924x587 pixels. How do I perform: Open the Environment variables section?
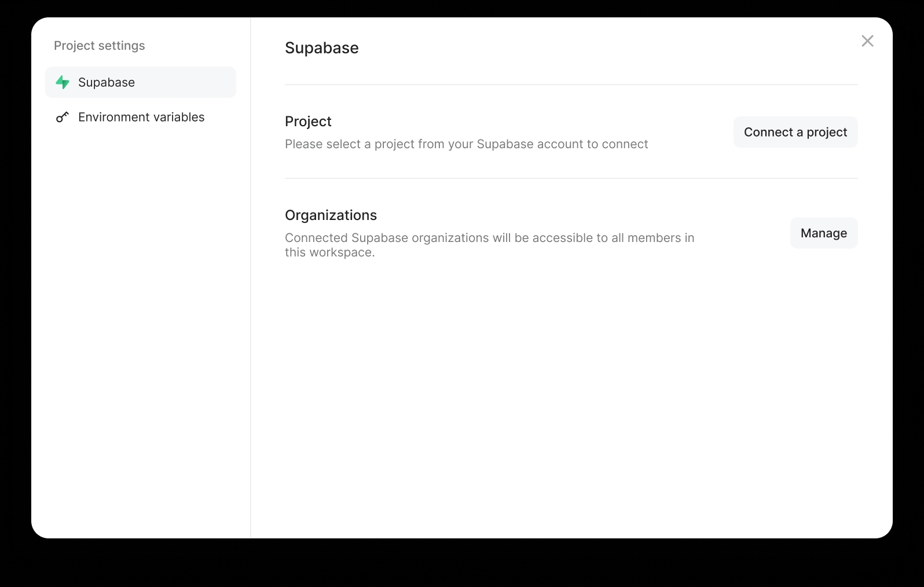[x=141, y=117]
